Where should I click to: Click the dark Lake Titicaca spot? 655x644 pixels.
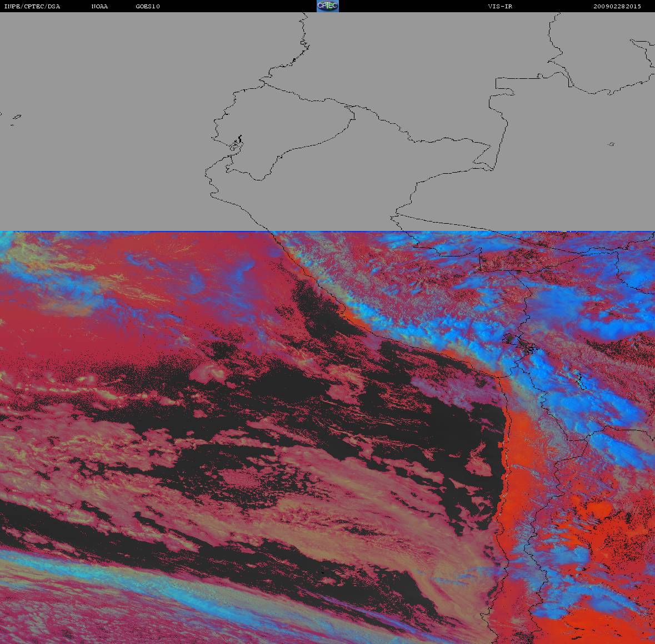pyautogui.click(x=510, y=339)
